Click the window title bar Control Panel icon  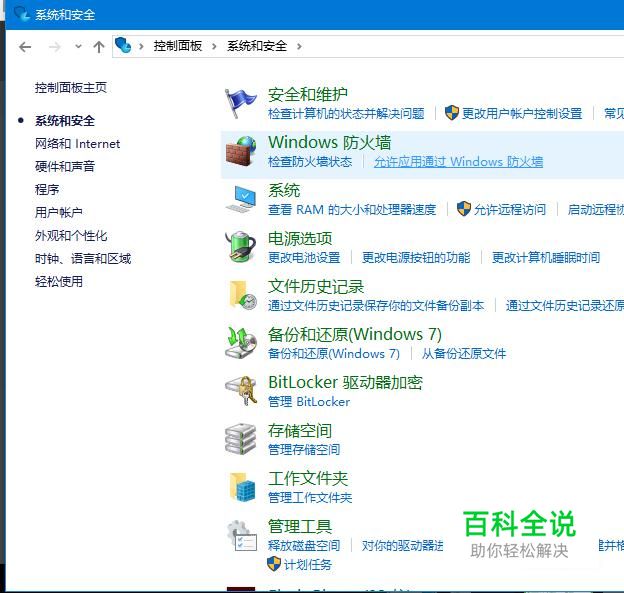coord(21,14)
